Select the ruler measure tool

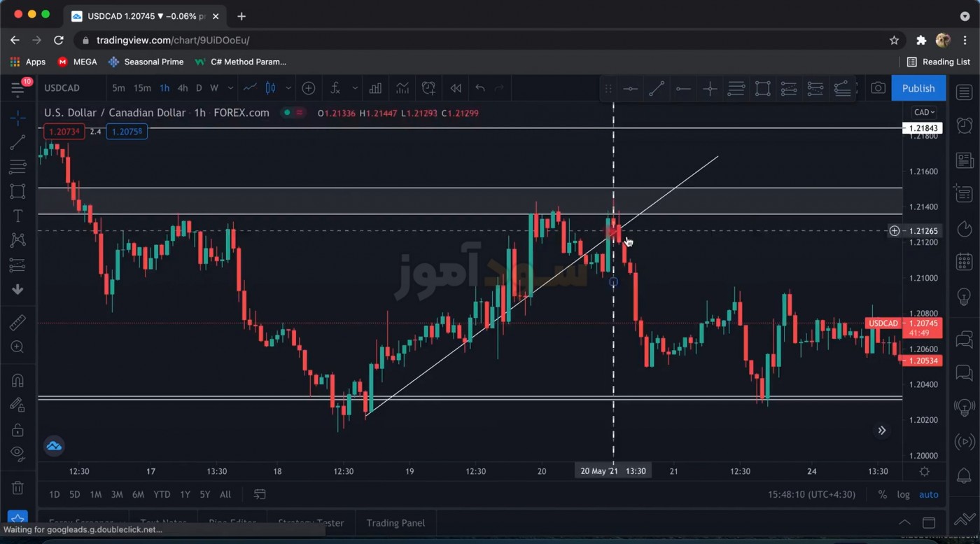click(17, 322)
